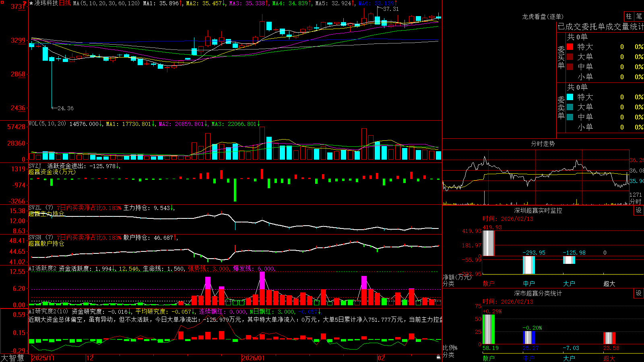This screenshot has width=644, height=362.
Task: Switch the 龙虎看盘 panel to 柱 view
Action: click(629, 16)
